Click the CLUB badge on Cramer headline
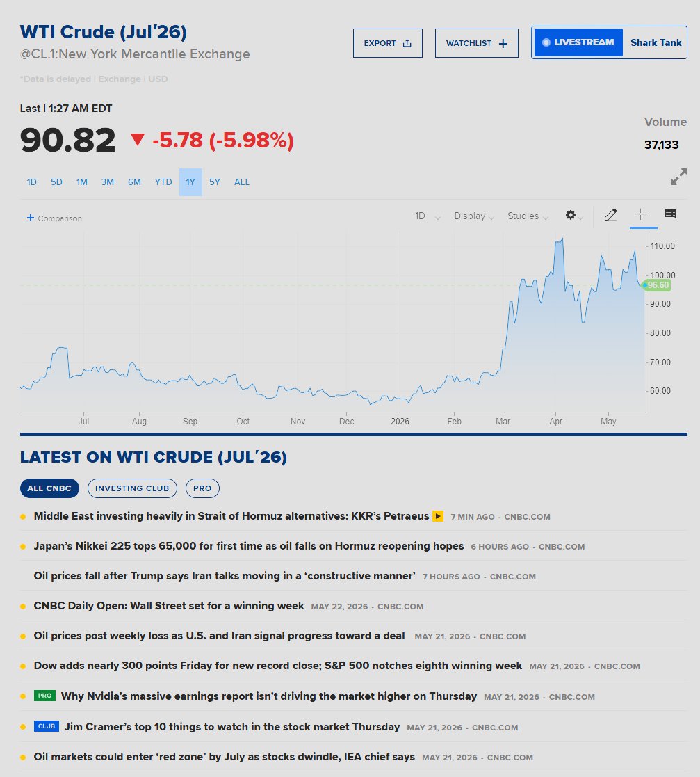Viewport: 700px width, 777px height. point(47,726)
